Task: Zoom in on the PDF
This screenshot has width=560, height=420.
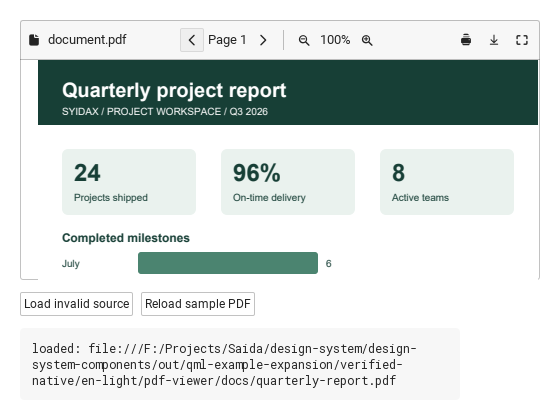Action: [x=367, y=40]
